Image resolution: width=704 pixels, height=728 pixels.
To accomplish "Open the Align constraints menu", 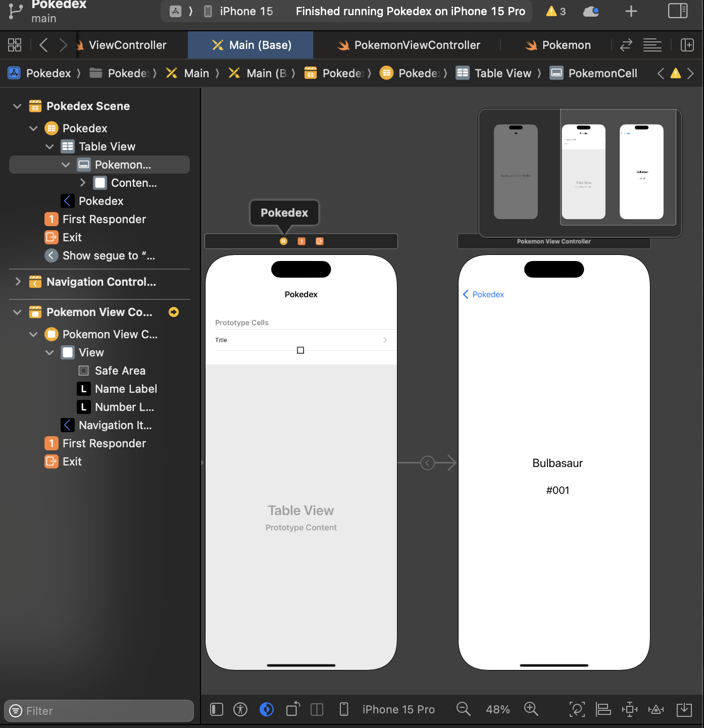I will [603, 709].
